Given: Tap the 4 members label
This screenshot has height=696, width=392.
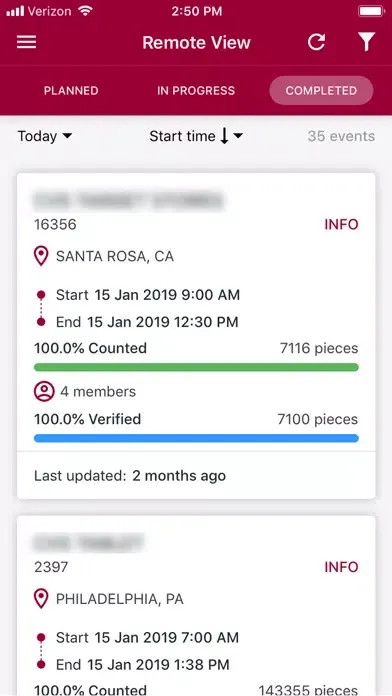Looking at the screenshot, I should coord(98,392).
